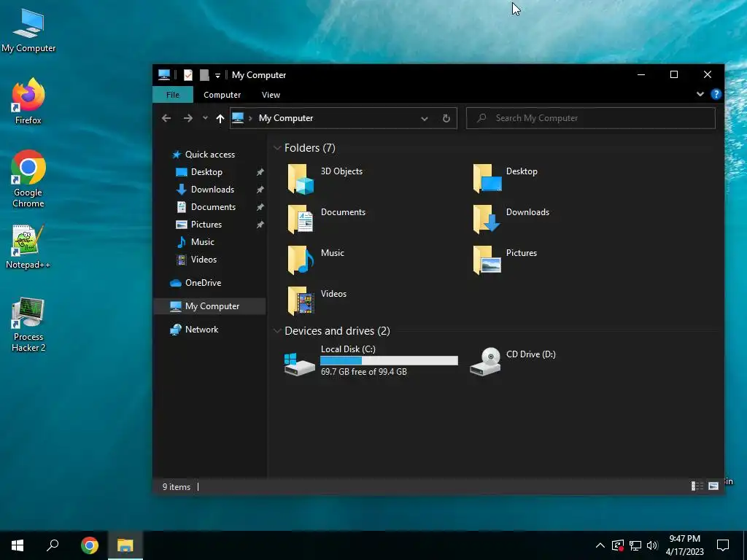Select the Local Disk (C:) drive

371,360
